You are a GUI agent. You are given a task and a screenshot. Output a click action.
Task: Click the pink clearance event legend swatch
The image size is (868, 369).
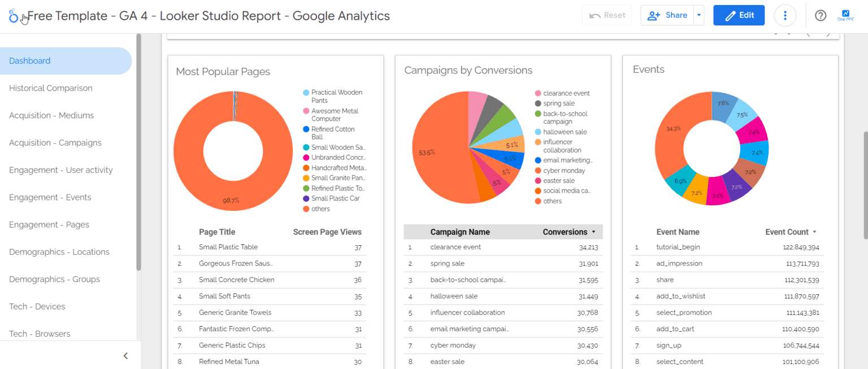click(539, 93)
